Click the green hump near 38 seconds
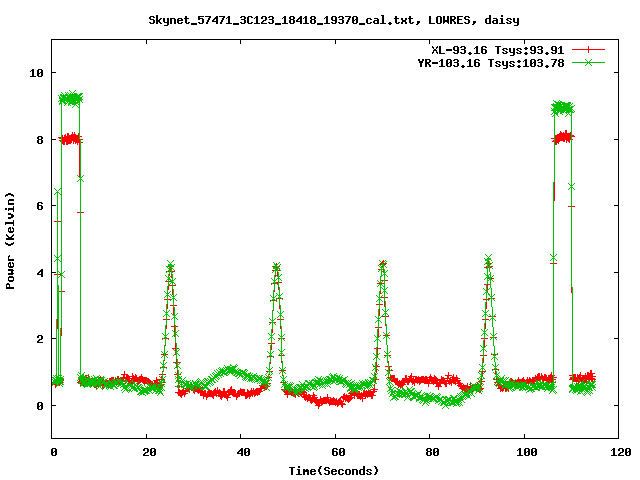 [231, 370]
